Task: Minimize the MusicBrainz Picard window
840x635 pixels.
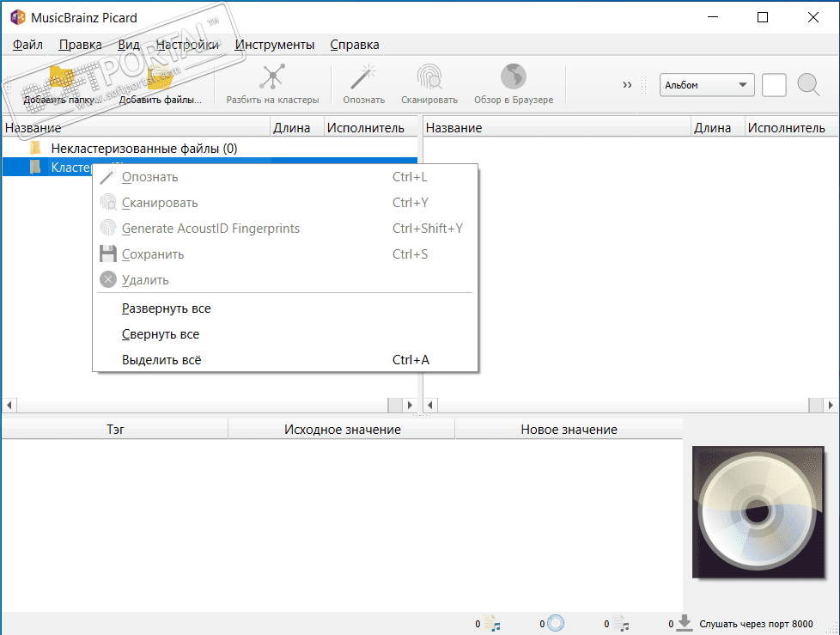Action: [x=713, y=17]
